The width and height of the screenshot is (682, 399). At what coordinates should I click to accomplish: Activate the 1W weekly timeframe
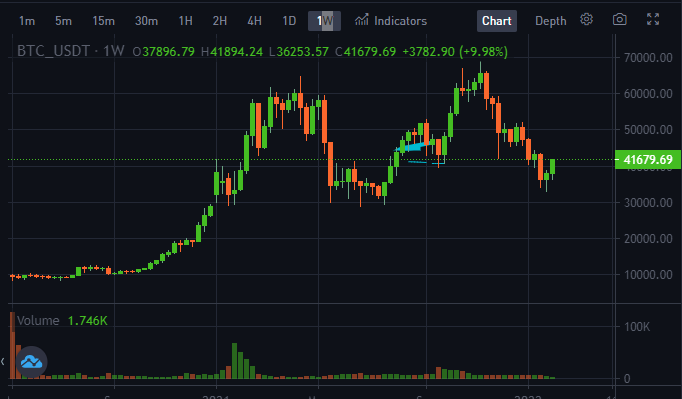[324, 21]
